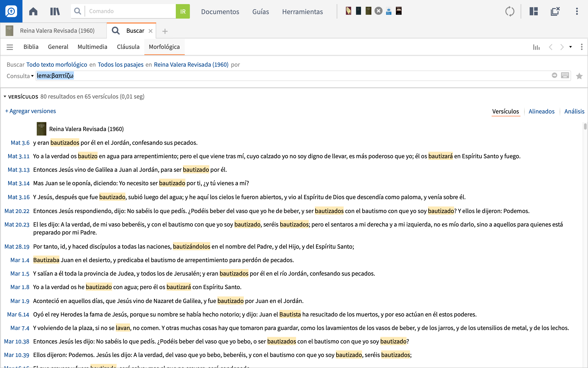Viewport: 588px width, 368px height.
Task: Click highlighted word lavan in Mar 7.4
Action: pyautogui.click(x=123, y=328)
